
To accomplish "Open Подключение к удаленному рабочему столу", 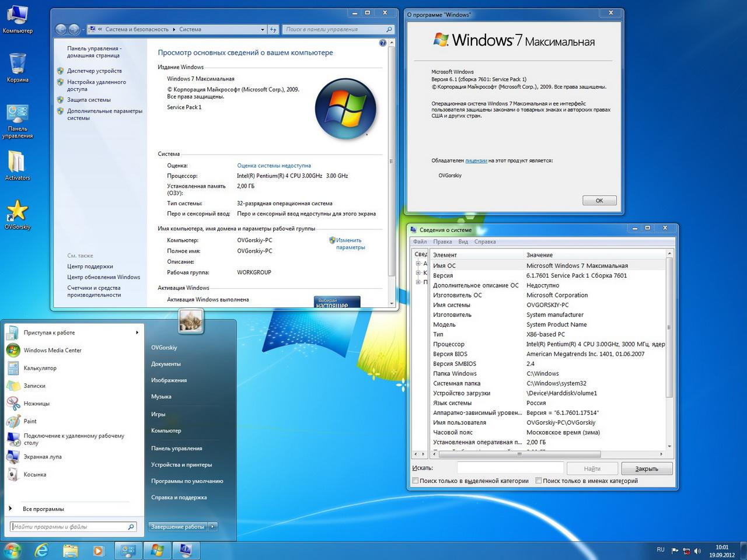I will coord(74,439).
